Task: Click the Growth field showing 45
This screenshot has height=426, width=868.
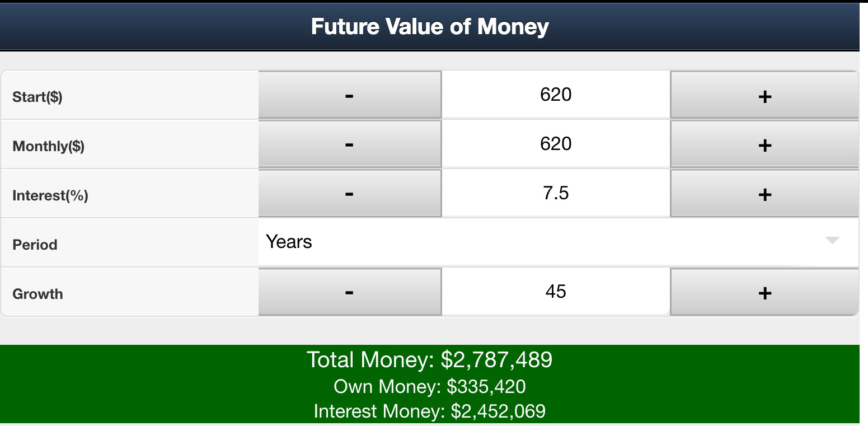Action: (x=556, y=292)
